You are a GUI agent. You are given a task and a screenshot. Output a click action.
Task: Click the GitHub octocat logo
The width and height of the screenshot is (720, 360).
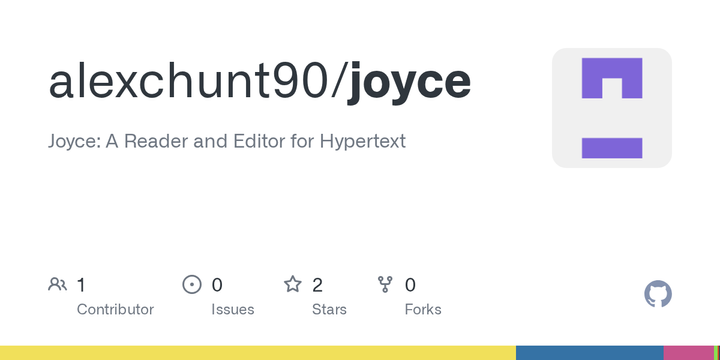(658, 294)
